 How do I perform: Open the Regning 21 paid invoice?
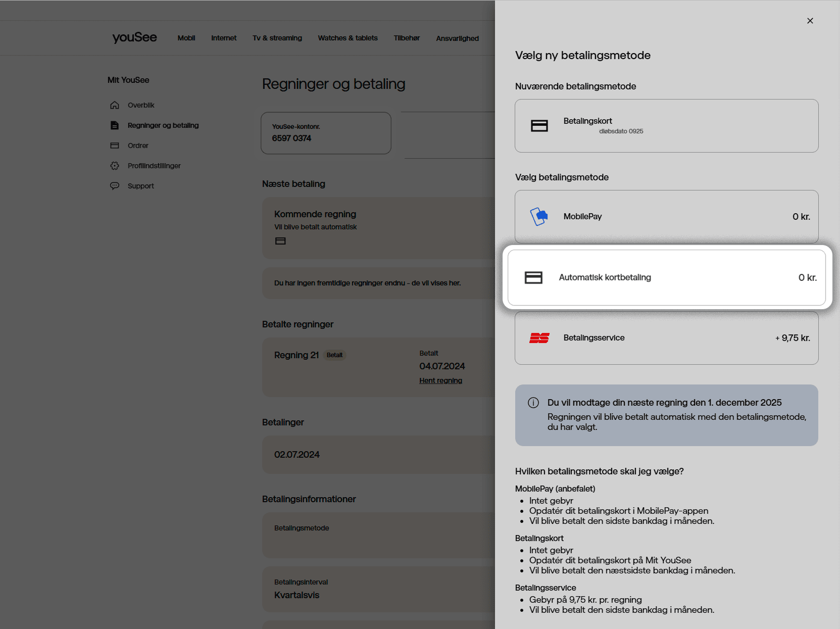pos(297,355)
